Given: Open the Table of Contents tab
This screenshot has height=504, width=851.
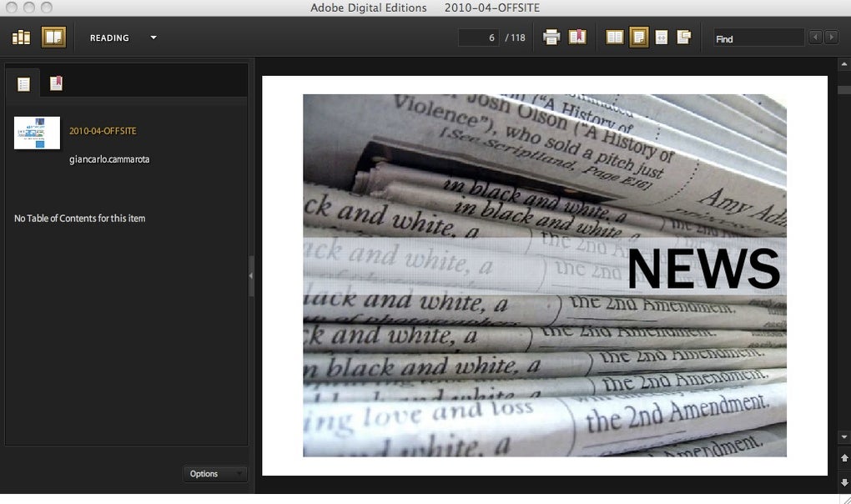Looking at the screenshot, I should (23, 84).
